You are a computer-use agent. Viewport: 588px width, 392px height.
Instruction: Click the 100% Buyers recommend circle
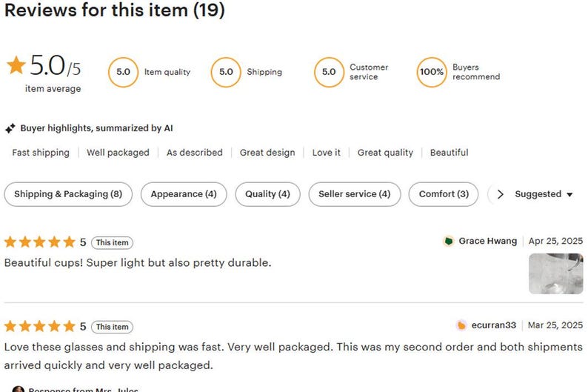(432, 72)
